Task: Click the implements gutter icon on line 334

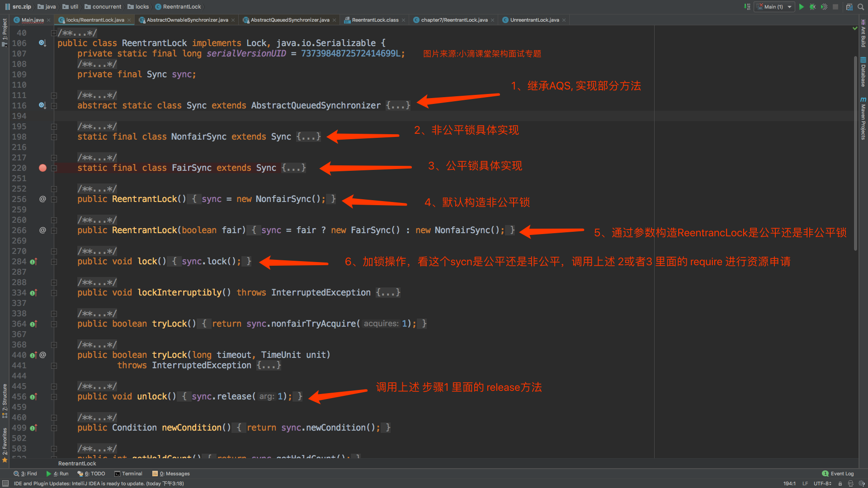Action: pos(33,293)
